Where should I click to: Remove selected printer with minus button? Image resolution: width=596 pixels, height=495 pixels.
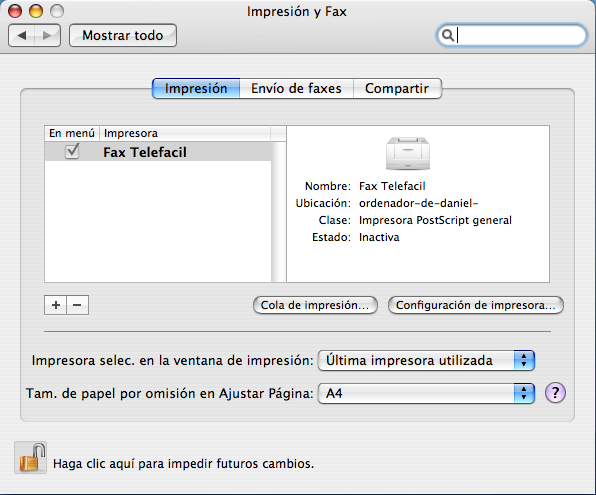coord(78,305)
